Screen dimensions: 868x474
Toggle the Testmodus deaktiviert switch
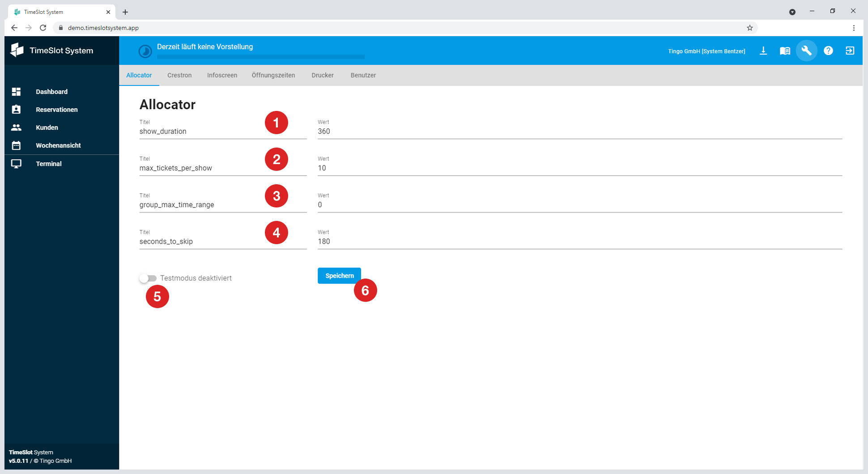pos(148,278)
